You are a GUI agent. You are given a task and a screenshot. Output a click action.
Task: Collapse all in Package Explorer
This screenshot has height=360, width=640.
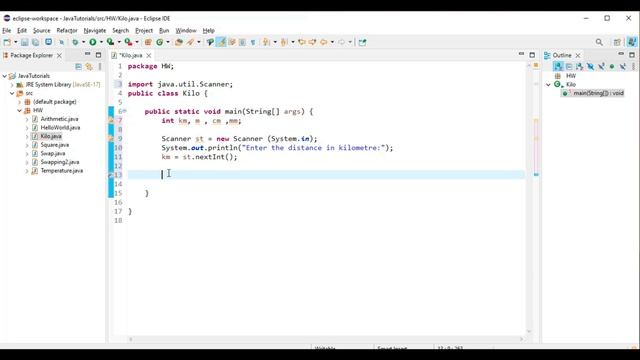(x=78, y=67)
